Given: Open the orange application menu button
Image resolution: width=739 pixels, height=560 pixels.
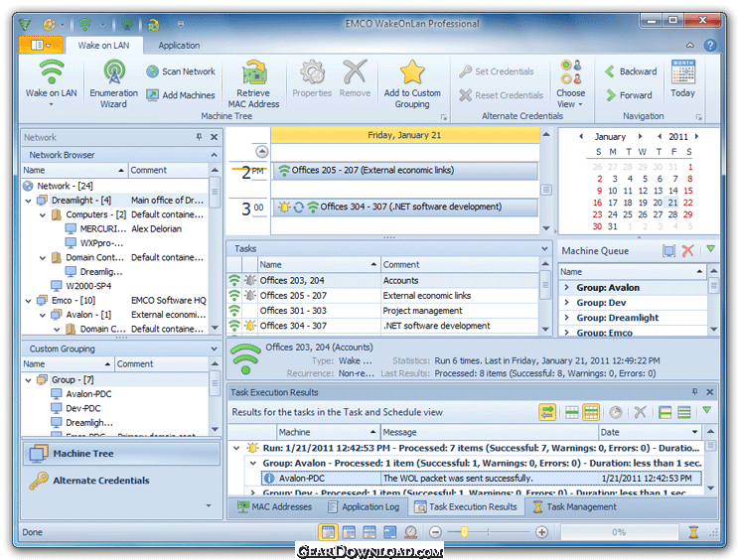Looking at the screenshot, I should pos(41,45).
